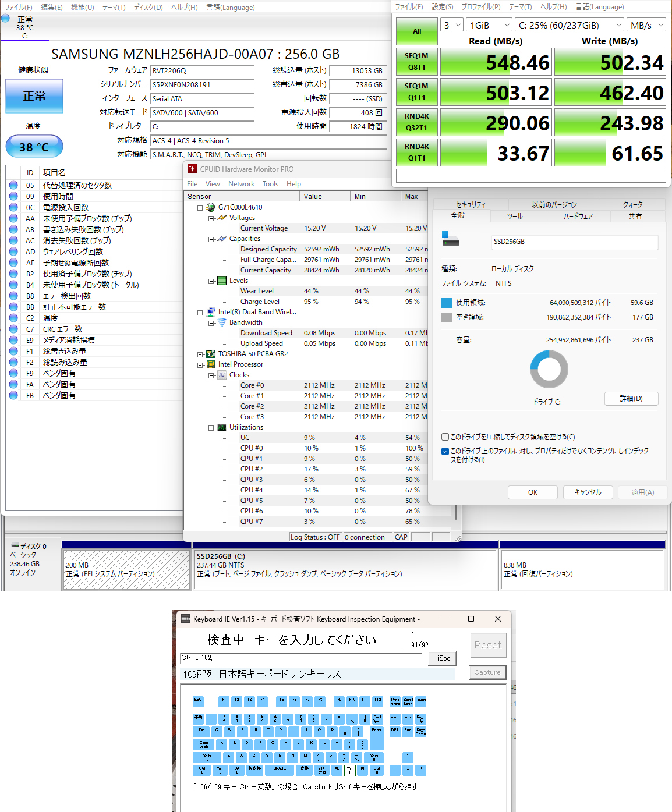Open the MB/s unit dropdown

(x=646, y=25)
